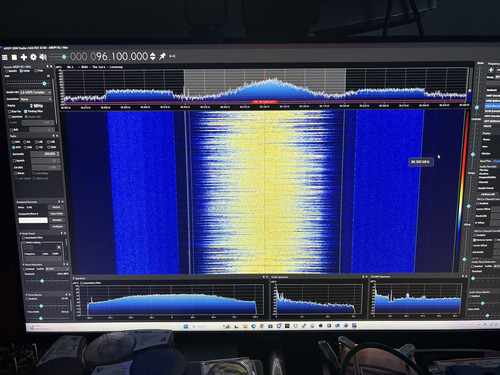
Task: Open the hamburger main menu
Action: tap(5, 57)
